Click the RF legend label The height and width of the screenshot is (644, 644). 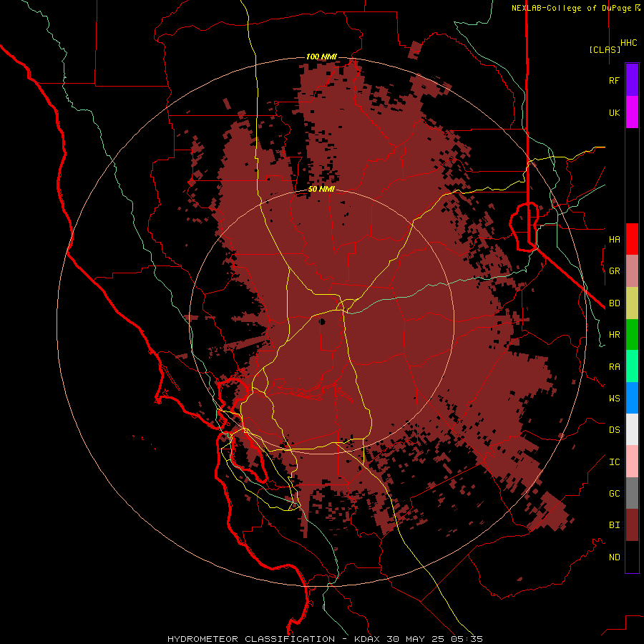click(614, 80)
